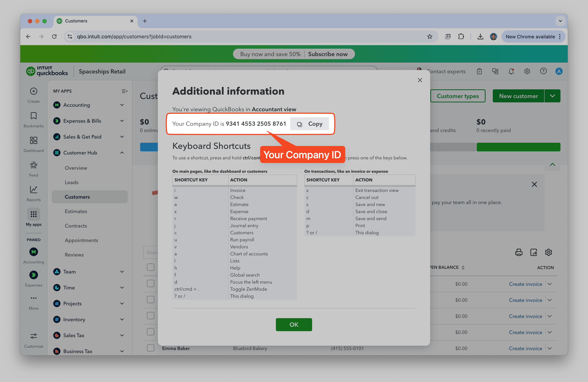588x382 pixels.
Task: Reload the page in Chrome
Action: 54,37
